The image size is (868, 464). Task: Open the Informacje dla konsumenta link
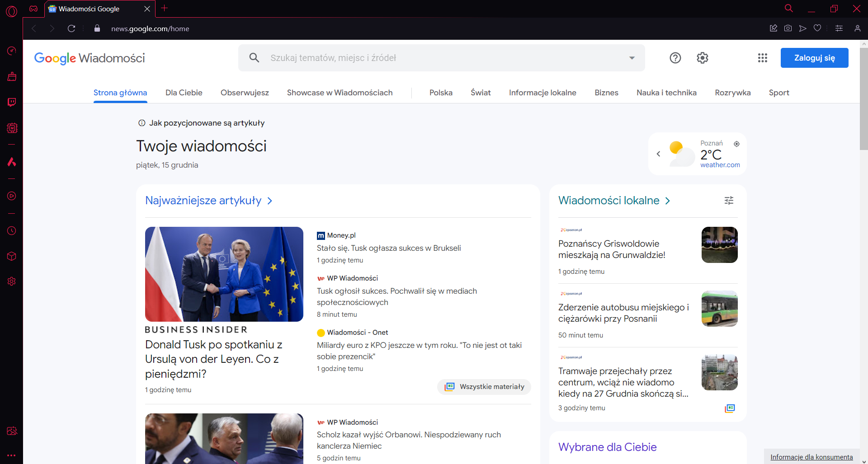click(x=811, y=457)
